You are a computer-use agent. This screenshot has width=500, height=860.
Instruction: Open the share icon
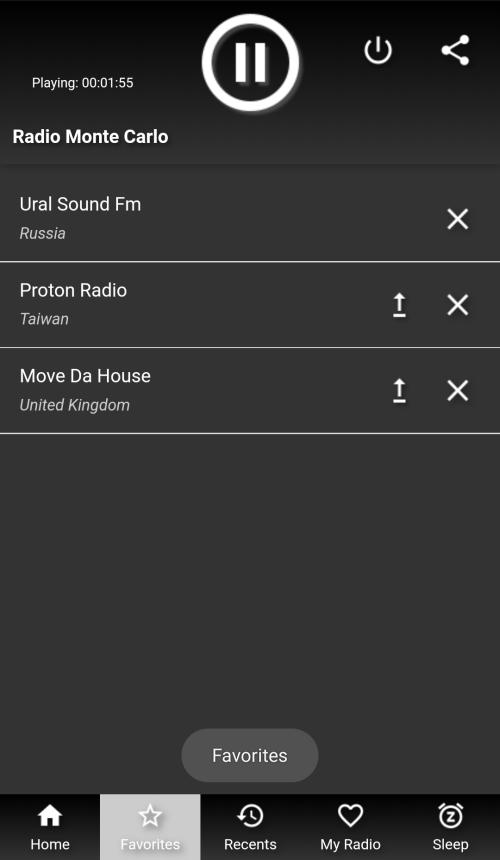click(456, 50)
